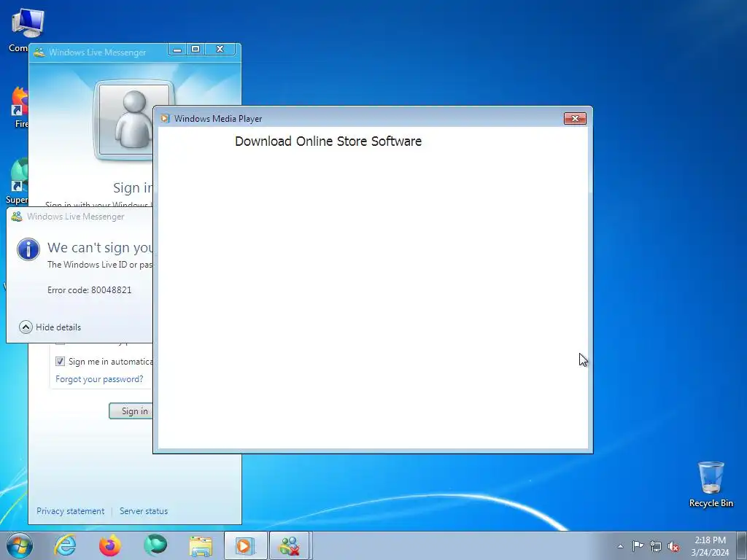This screenshot has height=560, width=747.
Task: Open the green globe browser on the taskbar
Action: pos(155,545)
